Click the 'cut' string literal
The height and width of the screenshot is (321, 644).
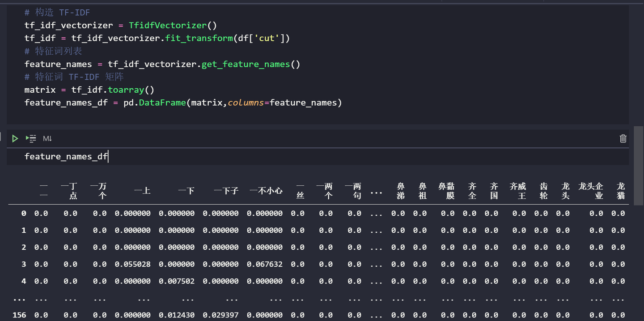[267, 39]
